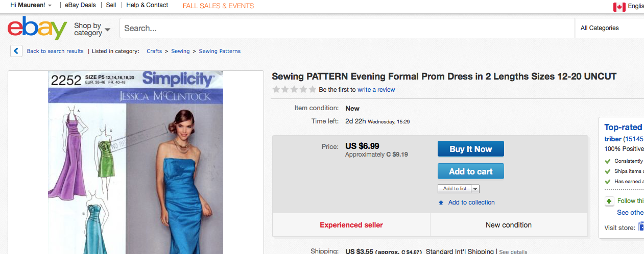This screenshot has width=644, height=254.
Task: Expand the Shop by category menu
Action: click(x=92, y=29)
